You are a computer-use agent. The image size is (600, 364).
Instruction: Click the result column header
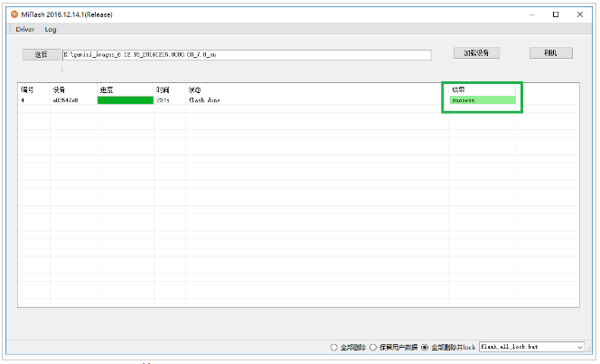point(483,89)
